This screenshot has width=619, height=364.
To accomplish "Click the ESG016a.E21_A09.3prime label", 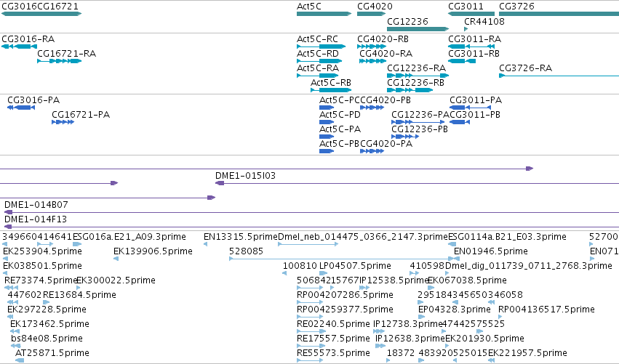I will click(x=129, y=237).
